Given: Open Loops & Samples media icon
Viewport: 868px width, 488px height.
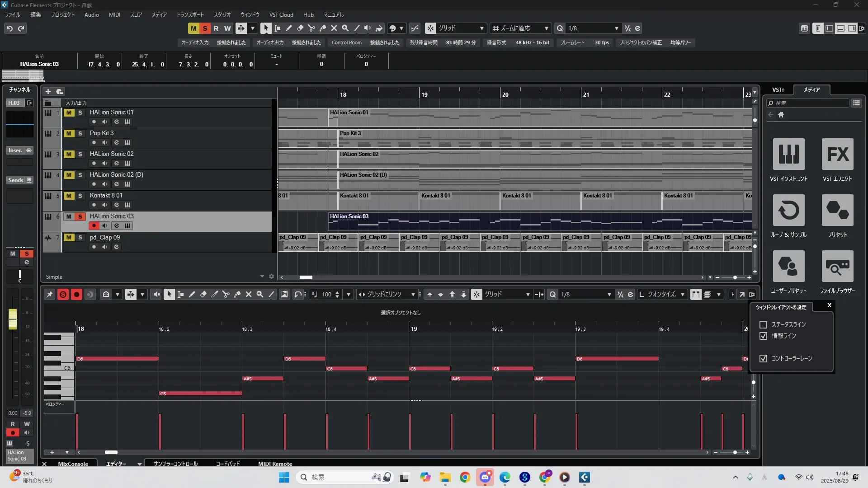Looking at the screenshot, I should 788,211.
